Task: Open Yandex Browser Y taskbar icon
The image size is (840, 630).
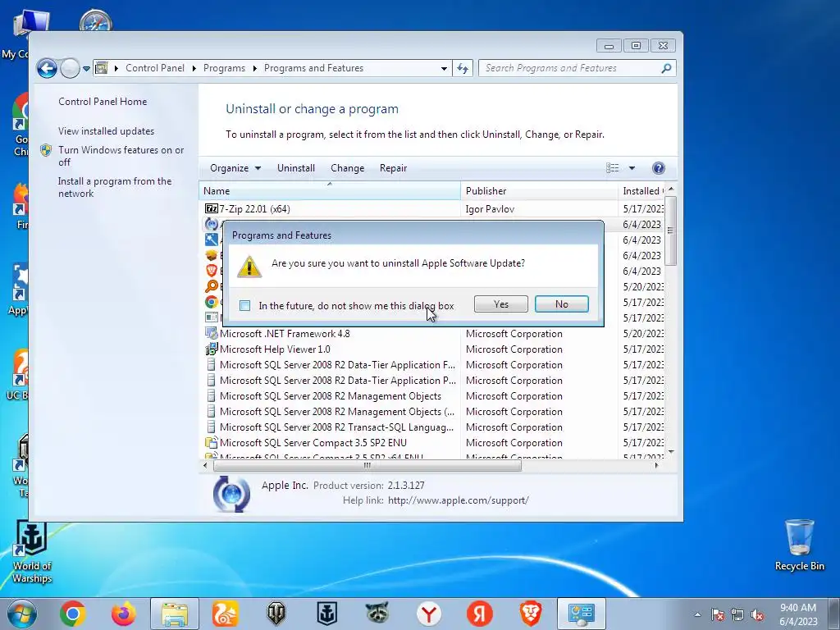Action: pyautogui.click(x=428, y=614)
